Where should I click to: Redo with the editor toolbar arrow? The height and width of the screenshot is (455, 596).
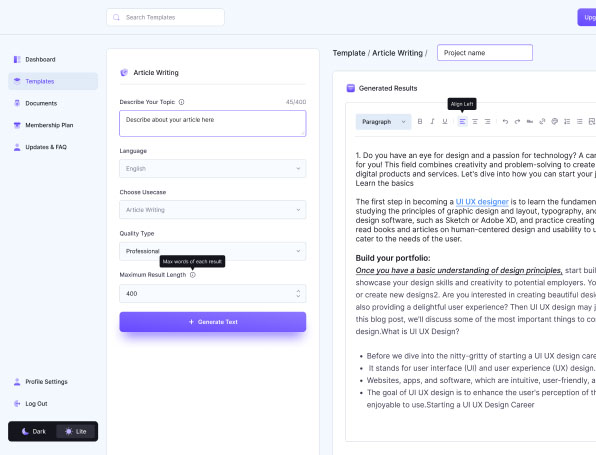[517, 122]
